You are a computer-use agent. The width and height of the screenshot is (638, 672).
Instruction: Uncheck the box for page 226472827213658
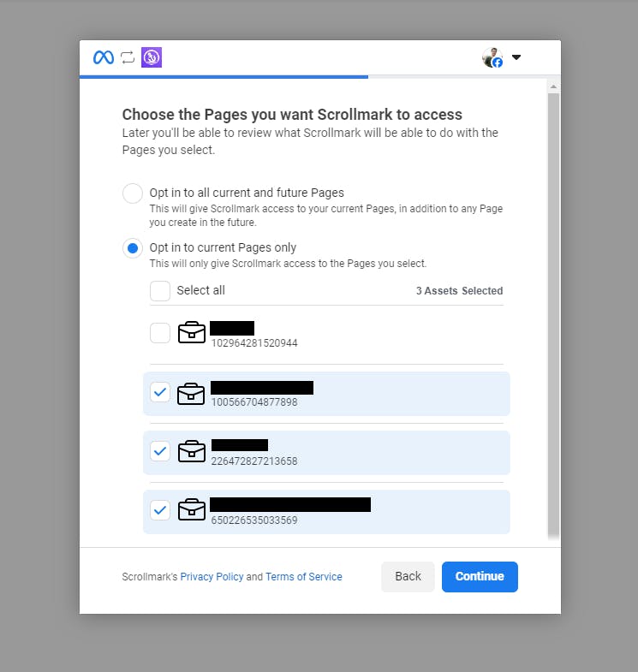pyautogui.click(x=160, y=451)
